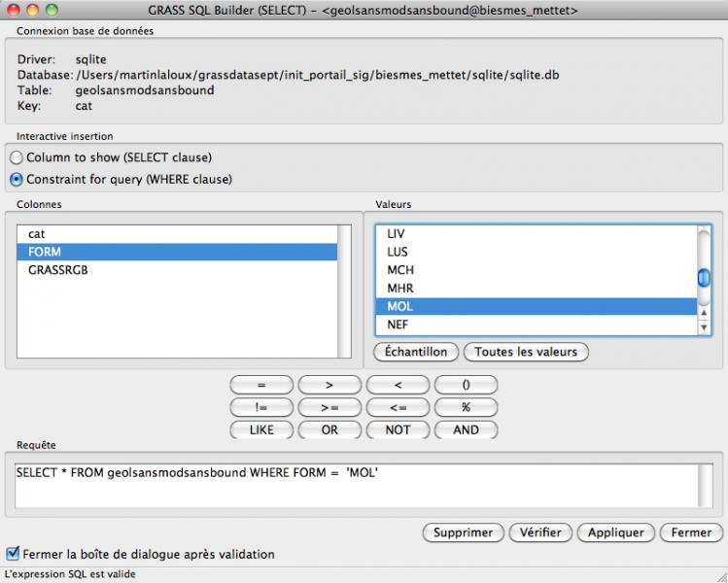
Task: Add the percent wildcard operator
Action: point(466,407)
